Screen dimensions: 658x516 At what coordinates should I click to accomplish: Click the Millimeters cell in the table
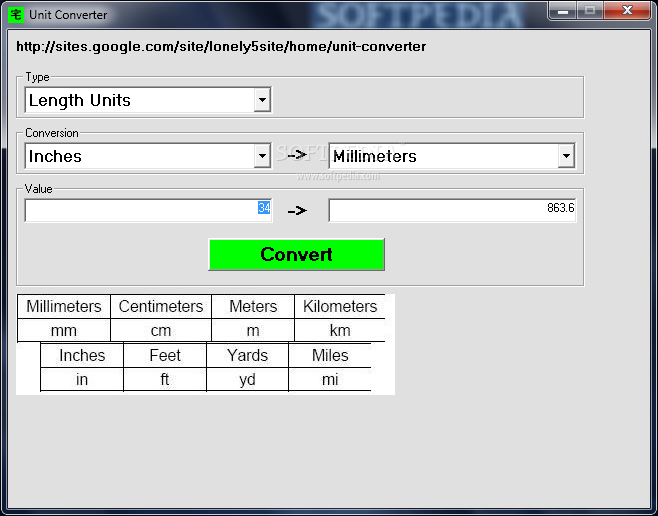(64, 307)
